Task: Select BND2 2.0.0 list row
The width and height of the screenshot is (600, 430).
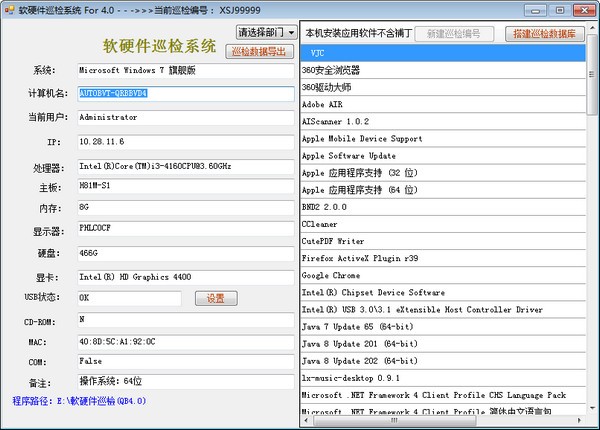Action: point(443,207)
